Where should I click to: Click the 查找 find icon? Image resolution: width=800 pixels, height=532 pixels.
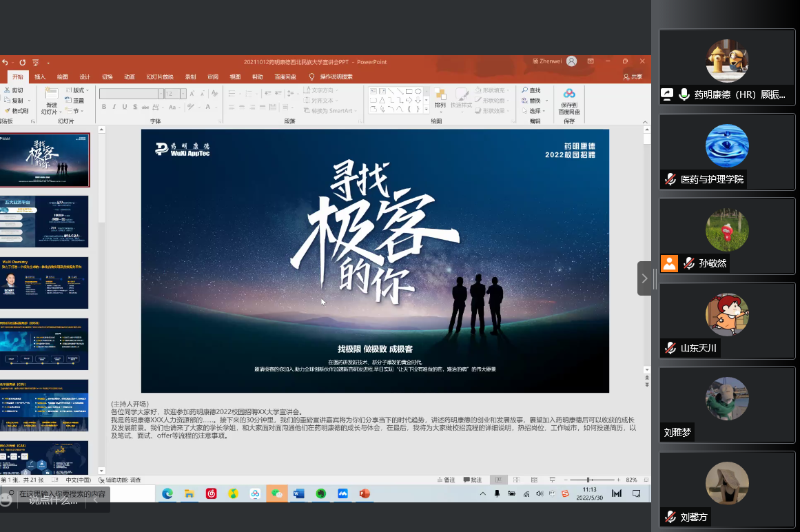coord(531,90)
